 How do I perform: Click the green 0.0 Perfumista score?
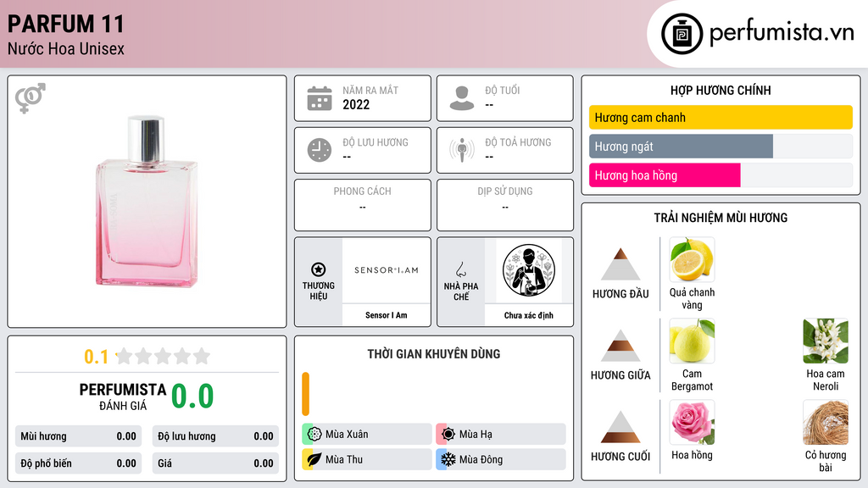click(x=192, y=396)
